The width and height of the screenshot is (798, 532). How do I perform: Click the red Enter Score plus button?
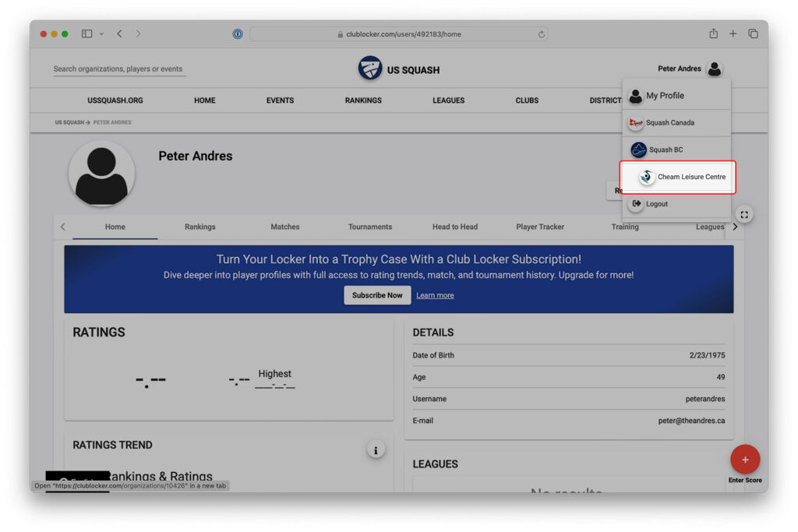pyautogui.click(x=745, y=460)
